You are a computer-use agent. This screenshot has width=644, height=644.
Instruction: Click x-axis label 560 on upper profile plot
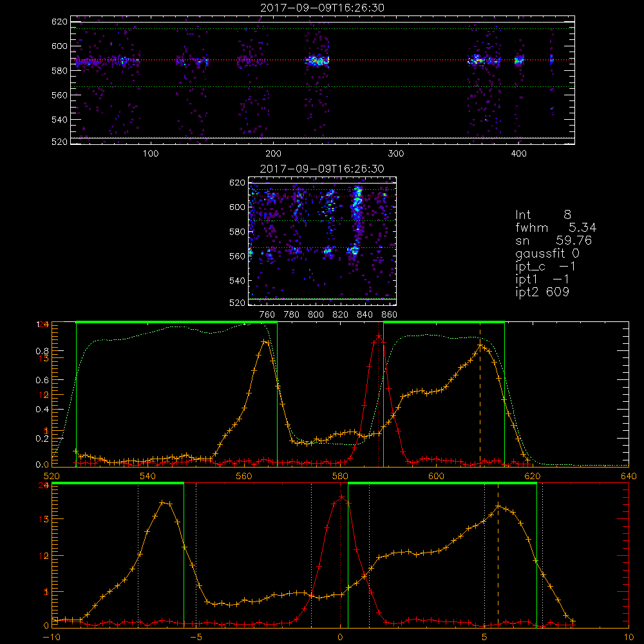244,476
